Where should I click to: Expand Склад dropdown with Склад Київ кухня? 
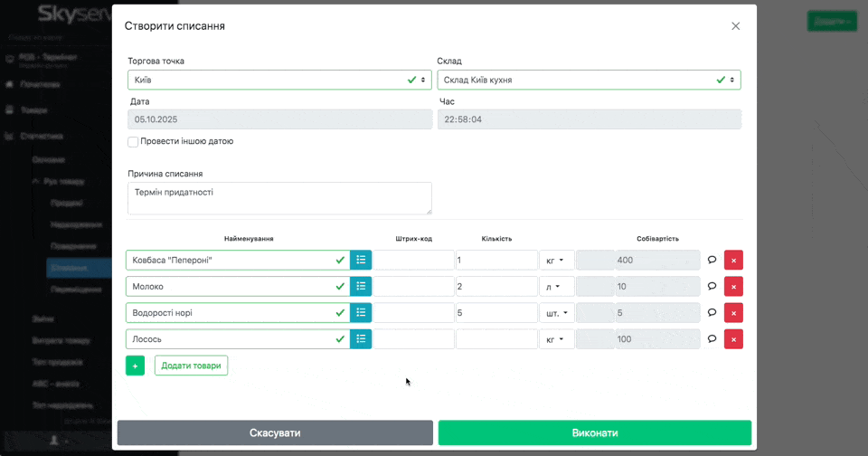589,80
